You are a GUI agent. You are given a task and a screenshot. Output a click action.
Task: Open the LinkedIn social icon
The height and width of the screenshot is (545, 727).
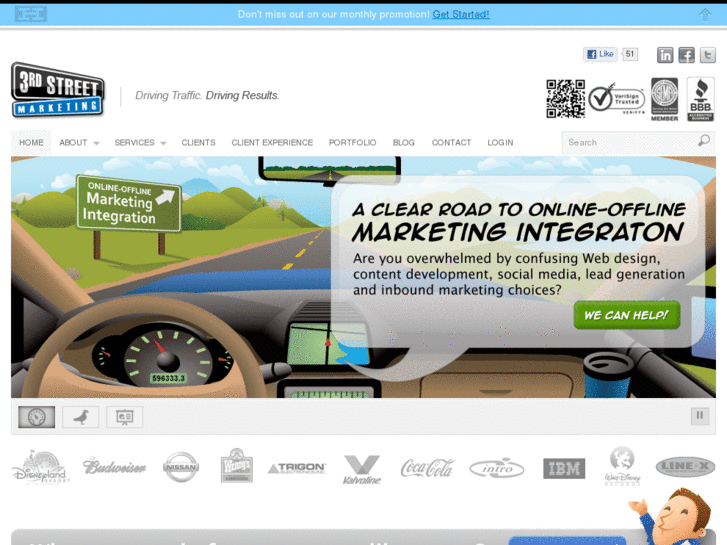(x=665, y=55)
